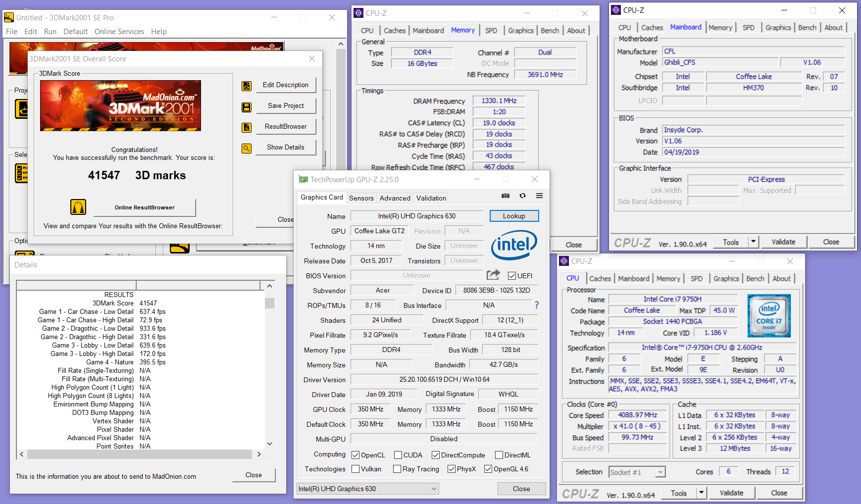
Task: Click the 3DMark2001 SE banner image
Action: [120, 105]
